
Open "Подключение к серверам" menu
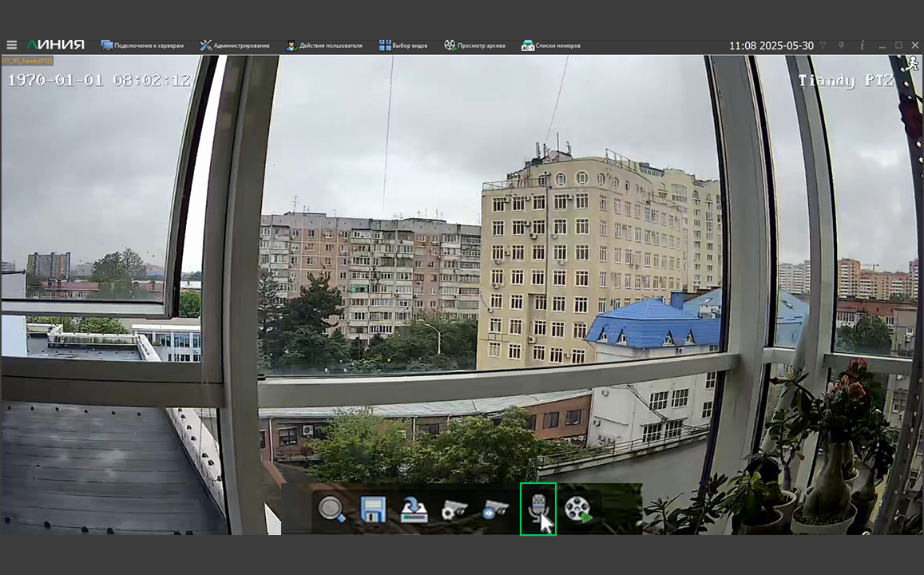[142, 46]
